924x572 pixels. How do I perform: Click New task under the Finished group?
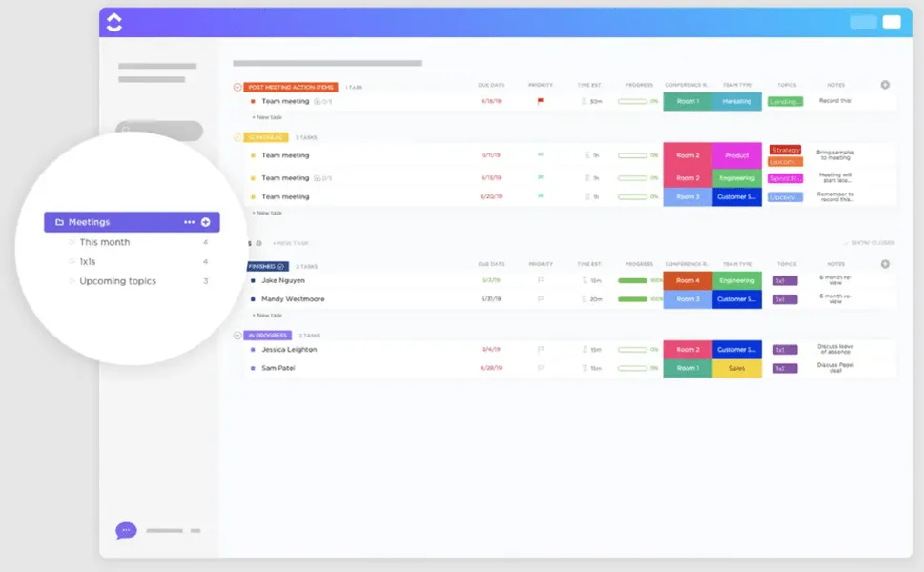[268, 316]
